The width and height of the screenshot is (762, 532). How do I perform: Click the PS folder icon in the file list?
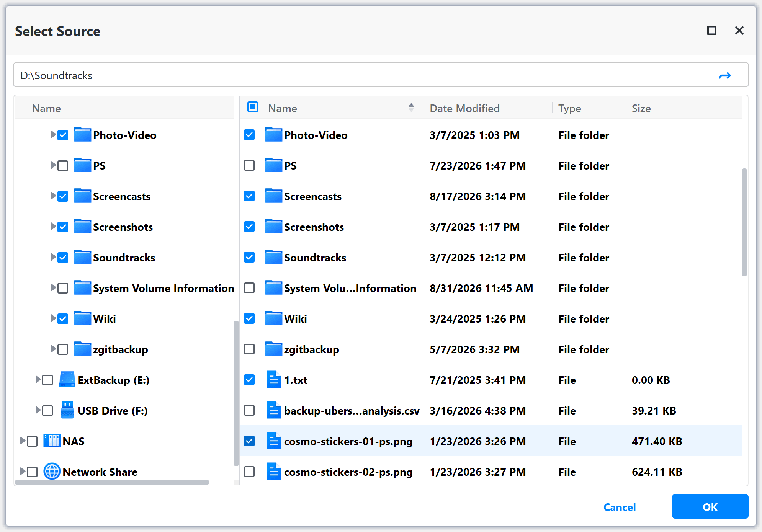tap(273, 165)
